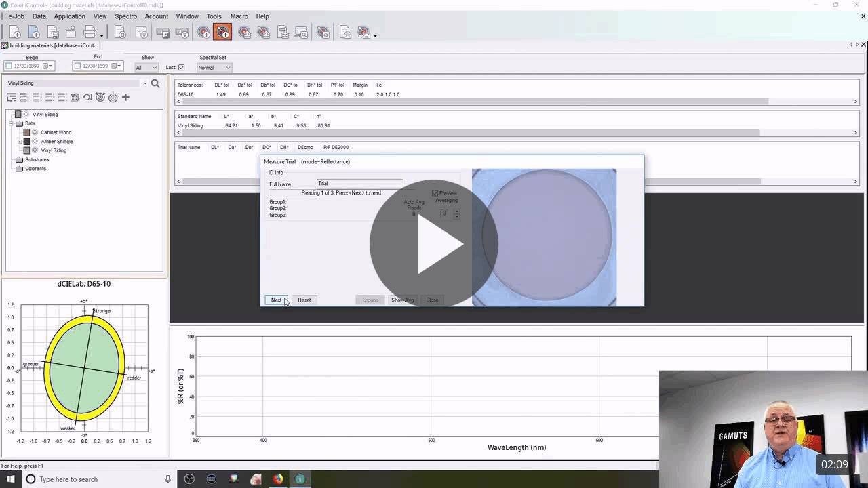The image size is (868, 488).
Task: Open the Macro menu
Action: tap(239, 16)
